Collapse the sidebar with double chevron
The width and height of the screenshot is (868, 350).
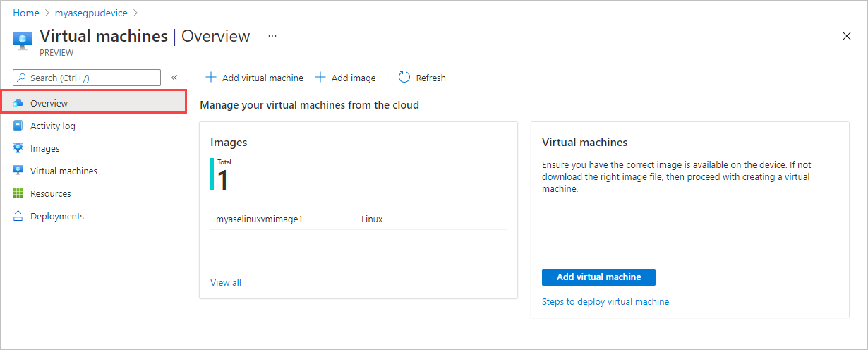pos(174,78)
